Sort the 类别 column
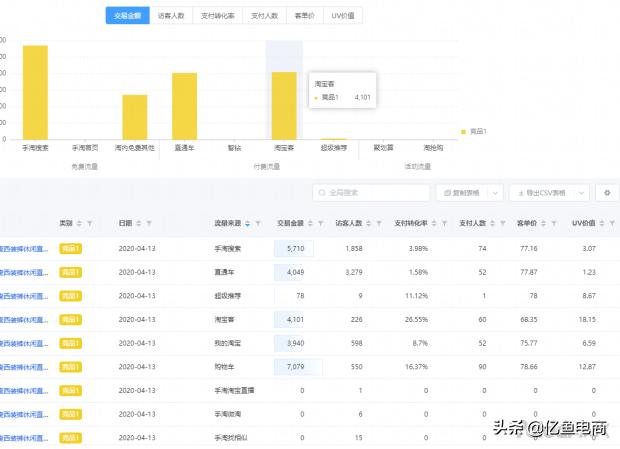Screen dimensions: 620x449 tap(79, 223)
